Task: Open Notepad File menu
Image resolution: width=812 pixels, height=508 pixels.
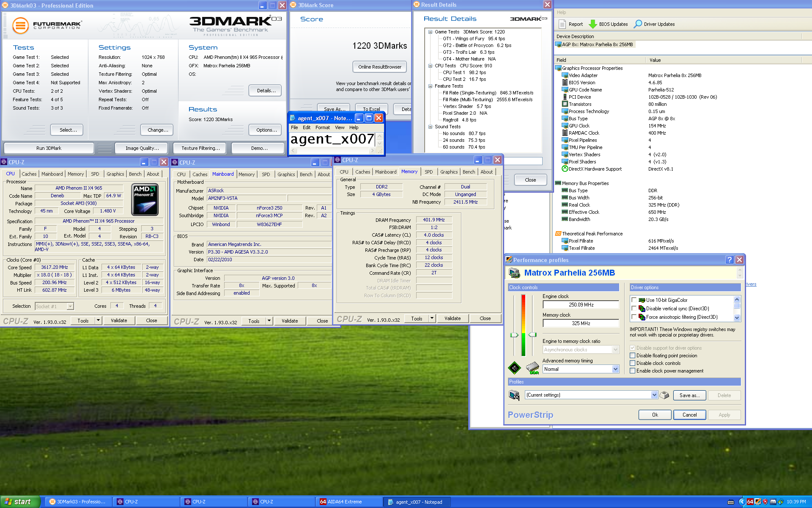Action: click(x=294, y=127)
